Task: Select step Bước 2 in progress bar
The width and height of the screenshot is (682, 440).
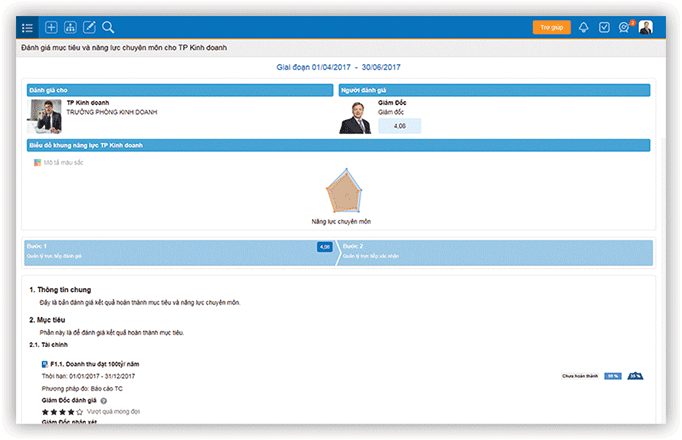Action: (x=495, y=250)
